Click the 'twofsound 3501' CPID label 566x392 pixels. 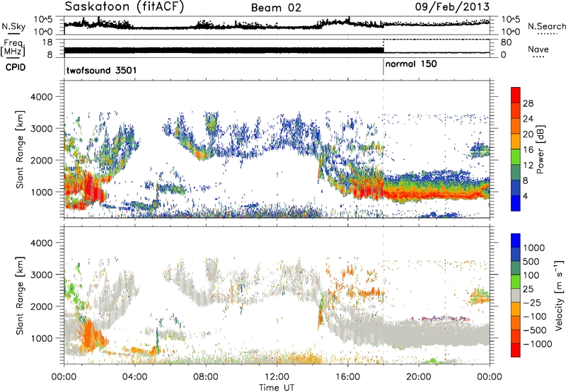101,70
